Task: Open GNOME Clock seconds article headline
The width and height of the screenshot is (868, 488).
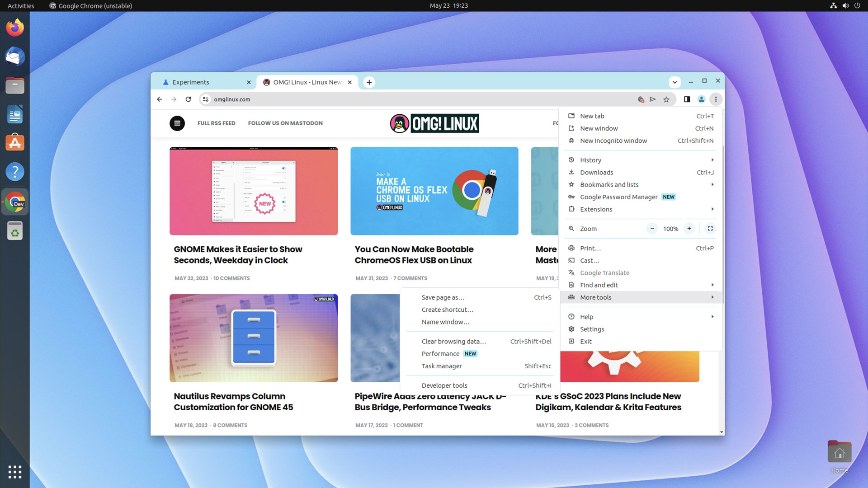Action: (238, 255)
